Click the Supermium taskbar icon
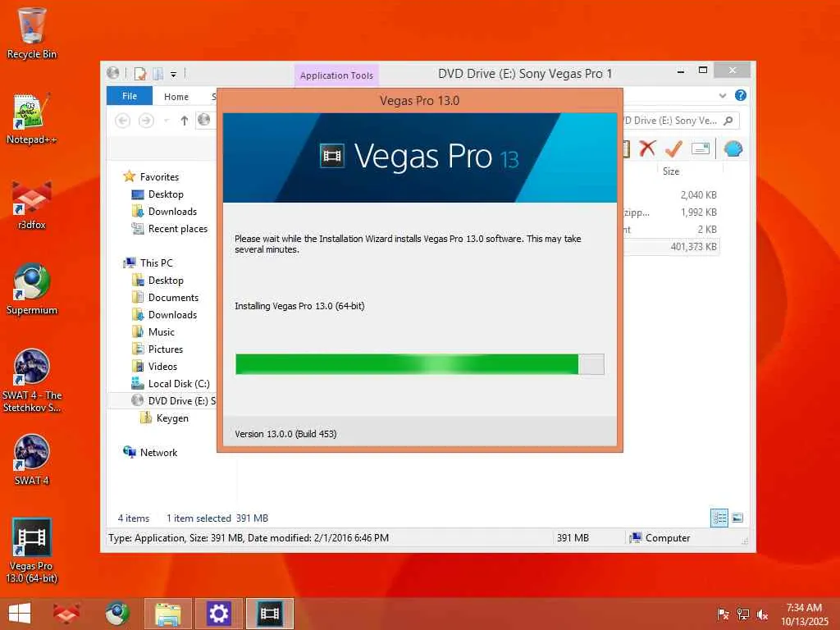This screenshot has width=840, height=630. [x=117, y=614]
